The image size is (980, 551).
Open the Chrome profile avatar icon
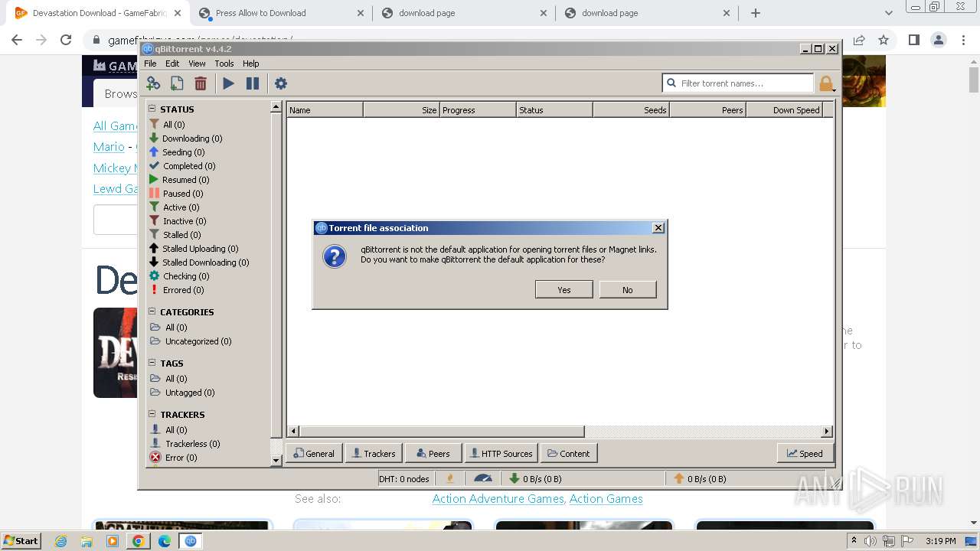938,40
